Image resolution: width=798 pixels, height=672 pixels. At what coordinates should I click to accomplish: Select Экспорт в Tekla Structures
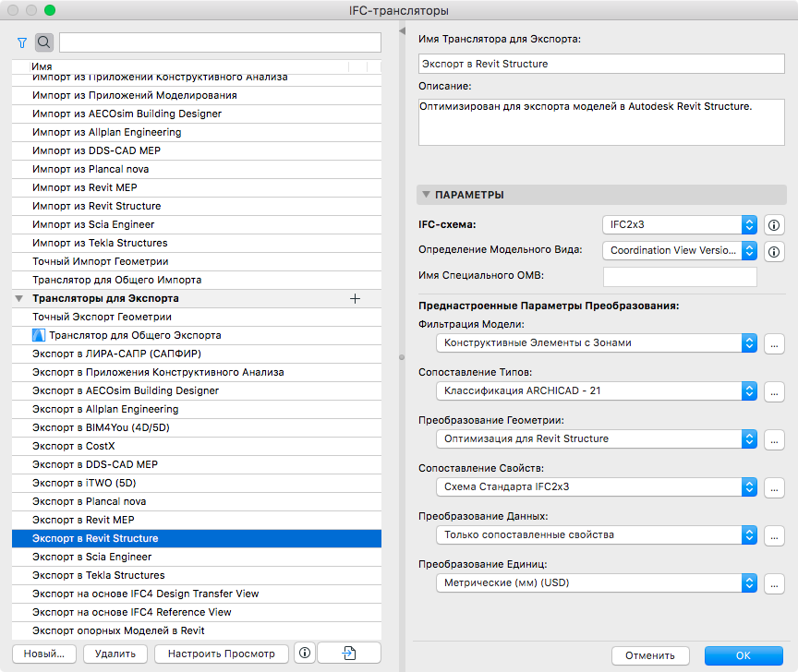(197, 575)
